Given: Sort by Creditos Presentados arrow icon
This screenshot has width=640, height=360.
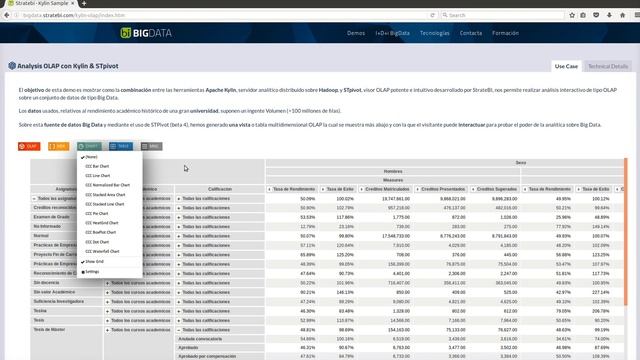Looking at the screenshot, I should pos(417,189).
